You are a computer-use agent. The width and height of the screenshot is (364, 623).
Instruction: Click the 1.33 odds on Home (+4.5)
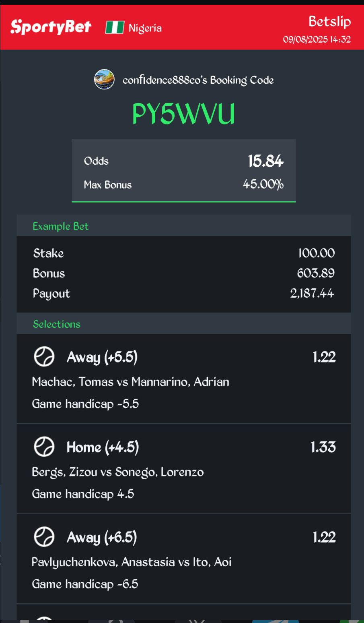coord(323,447)
